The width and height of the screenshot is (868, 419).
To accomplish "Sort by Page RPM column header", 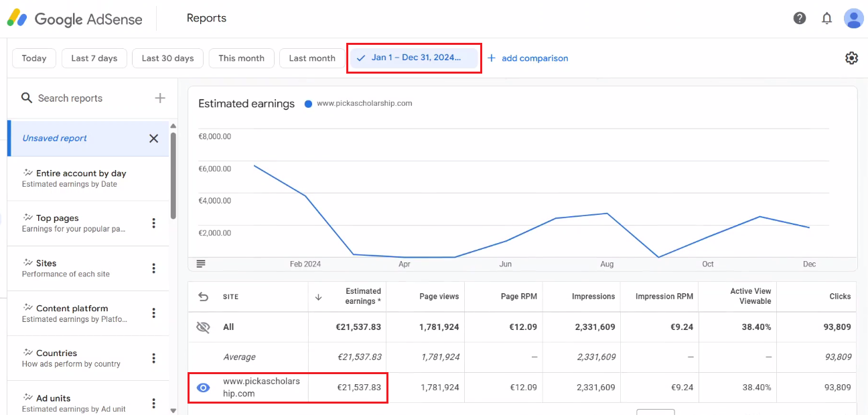I will tap(520, 297).
